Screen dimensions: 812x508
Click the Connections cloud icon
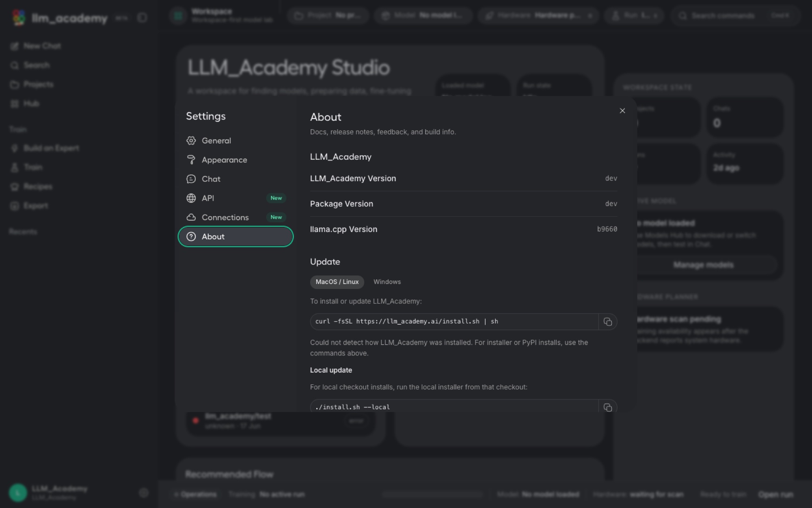[x=191, y=217]
